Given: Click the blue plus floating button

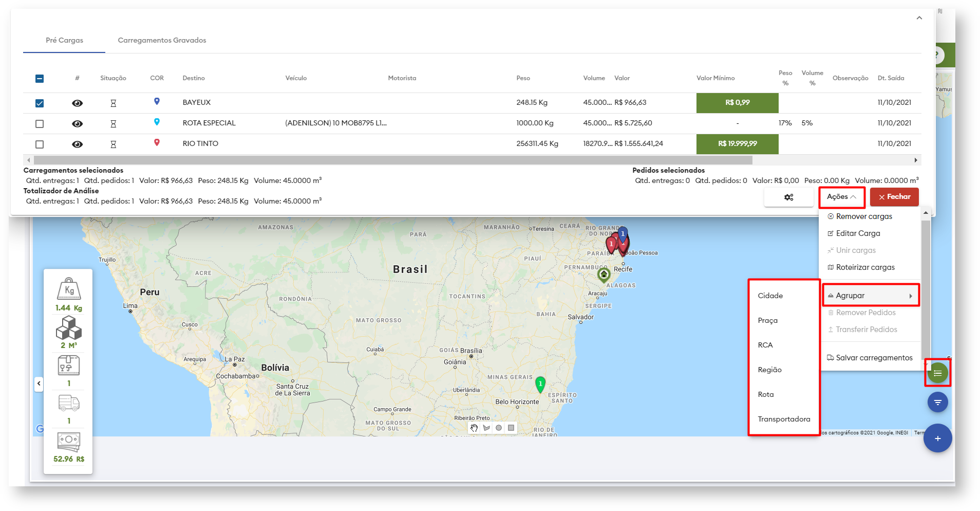Looking at the screenshot, I should click(x=938, y=439).
